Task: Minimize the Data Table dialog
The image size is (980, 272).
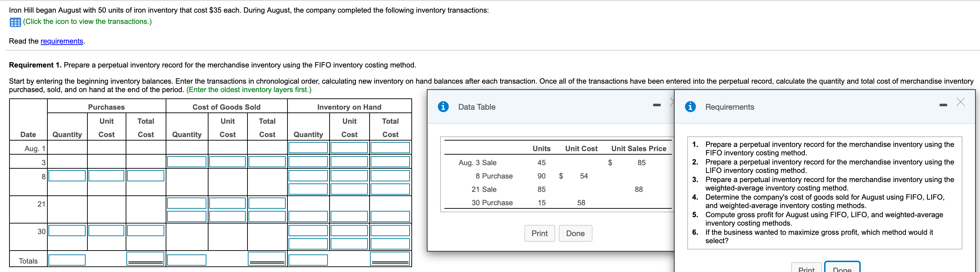Action: (x=657, y=105)
